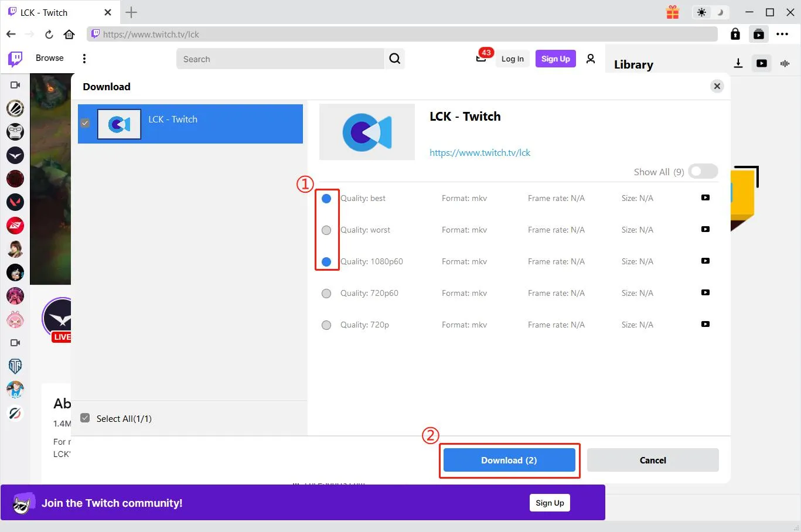Open the downloads icon in Library panel
The width and height of the screenshot is (801, 532).
(x=738, y=63)
